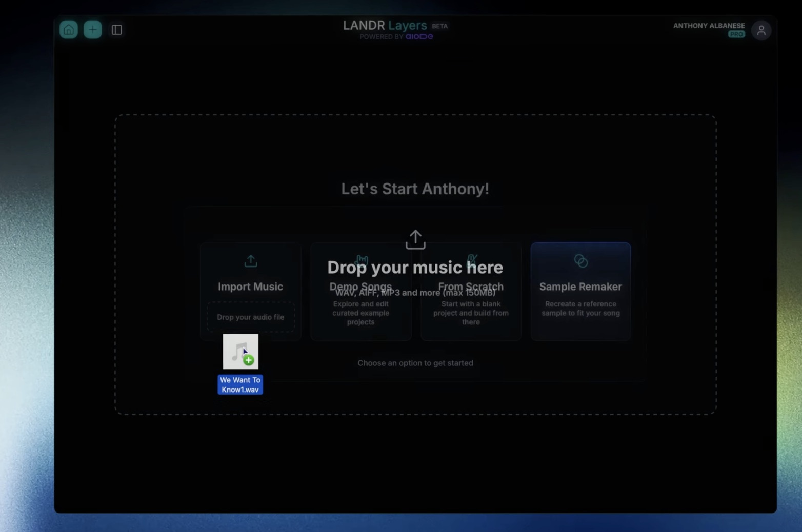Click the ANTHONY ALBANESE account name
This screenshot has height=532, width=802.
[709, 26]
